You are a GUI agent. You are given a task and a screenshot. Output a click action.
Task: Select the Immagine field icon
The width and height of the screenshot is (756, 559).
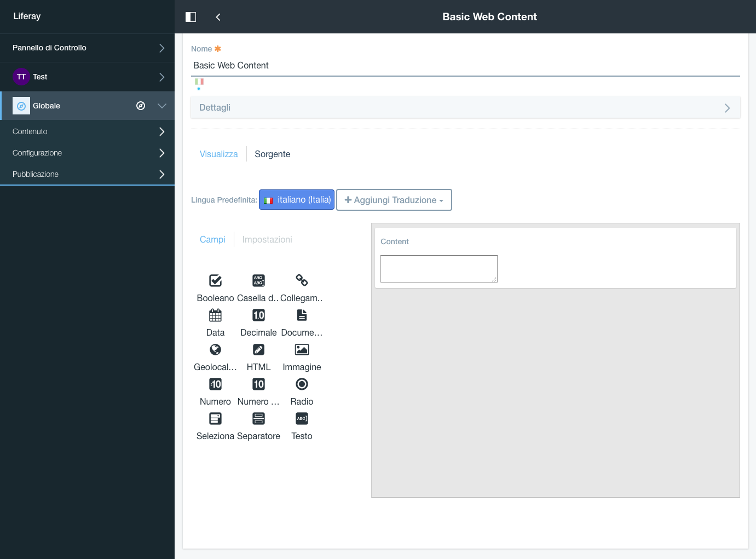click(302, 349)
